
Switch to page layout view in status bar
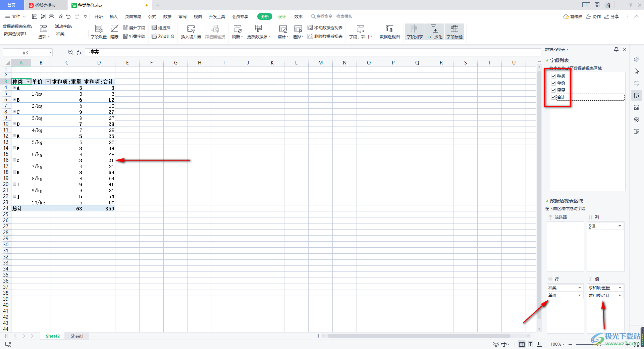pos(531,344)
